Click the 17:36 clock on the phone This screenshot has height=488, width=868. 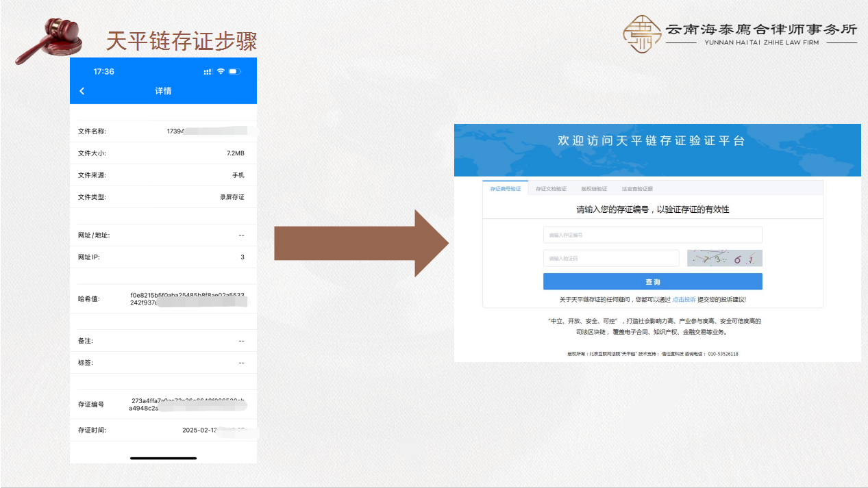coord(103,72)
